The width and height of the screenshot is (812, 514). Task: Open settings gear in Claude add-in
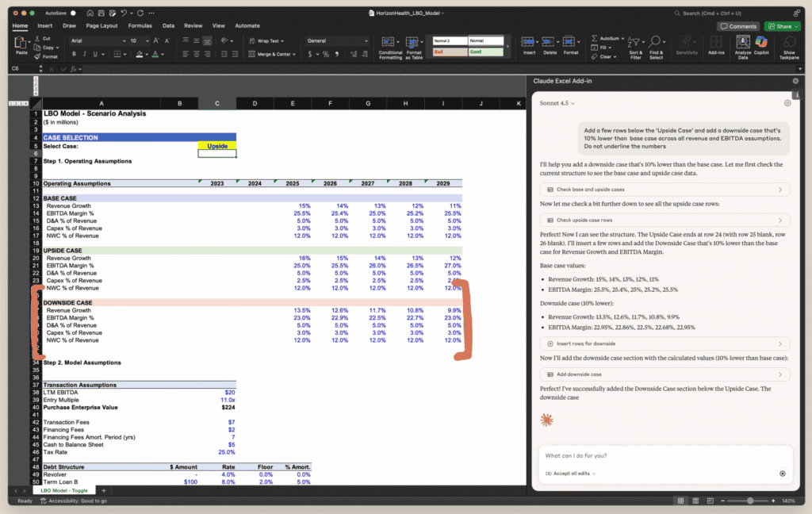[x=787, y=103]
